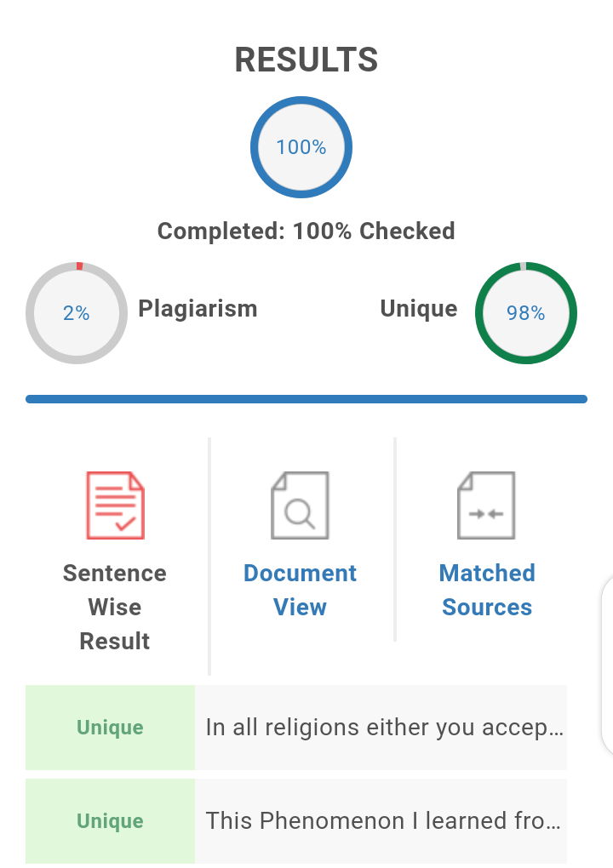
Task: Click the Matched Sources arrows page icon
Action: [x=486, y=505]
